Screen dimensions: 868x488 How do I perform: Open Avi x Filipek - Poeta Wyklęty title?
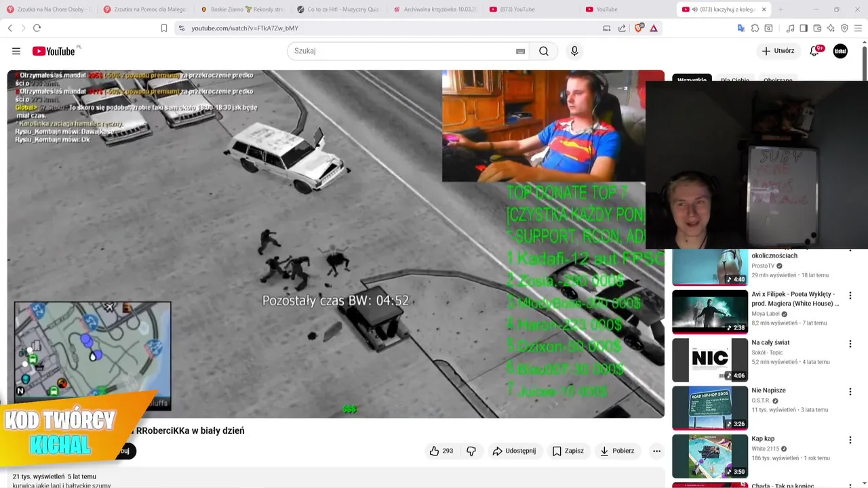coord(795,299)
